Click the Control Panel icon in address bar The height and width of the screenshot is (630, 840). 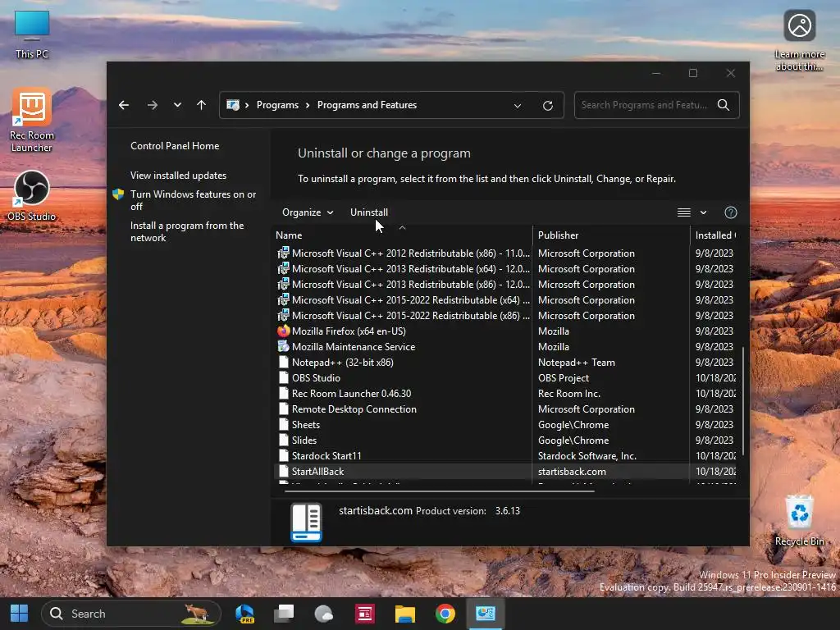point(233,105)
